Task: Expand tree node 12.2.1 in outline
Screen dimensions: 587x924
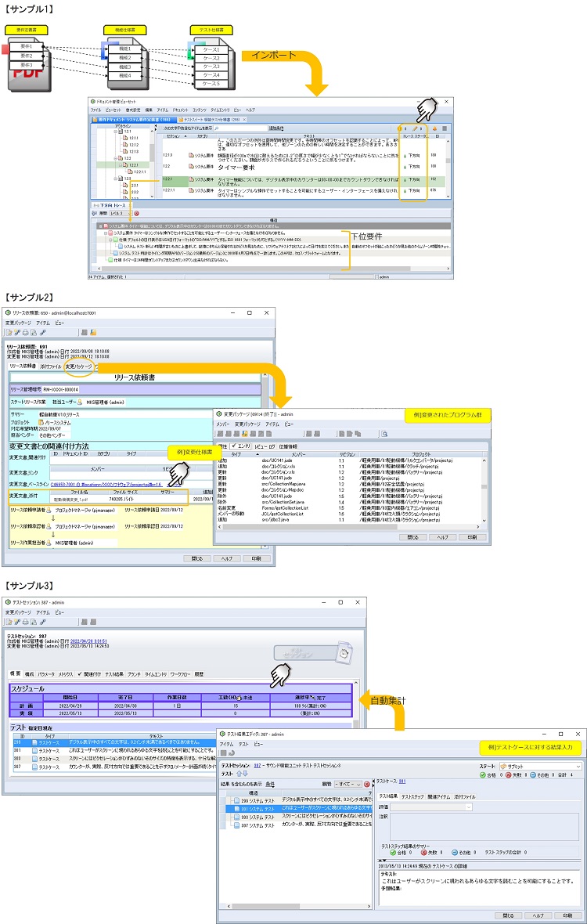Action: click(122, 165)
